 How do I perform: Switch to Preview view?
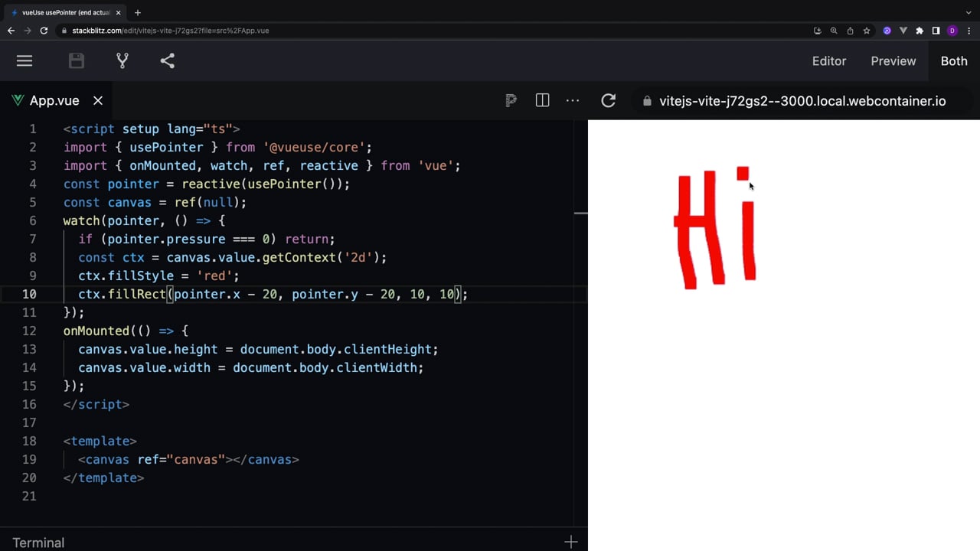(x=893, y=61)
